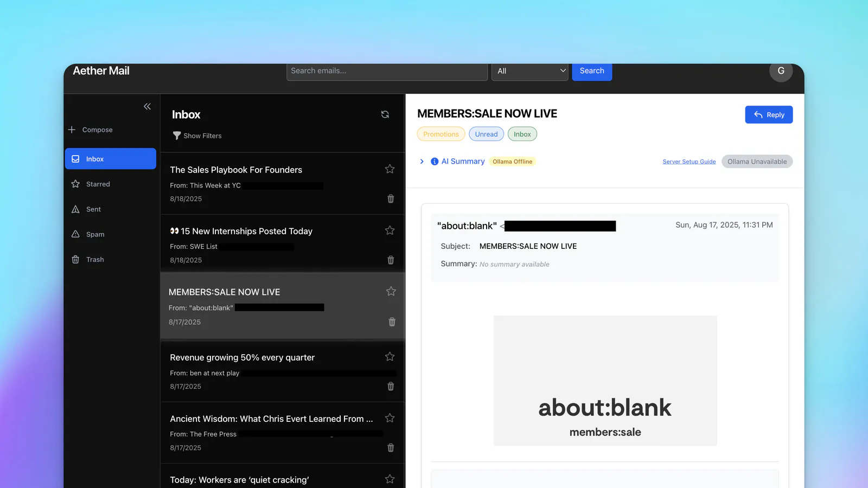Click the Show Filters funnel icon
The image size is (868, 488).
coord(177,136)
